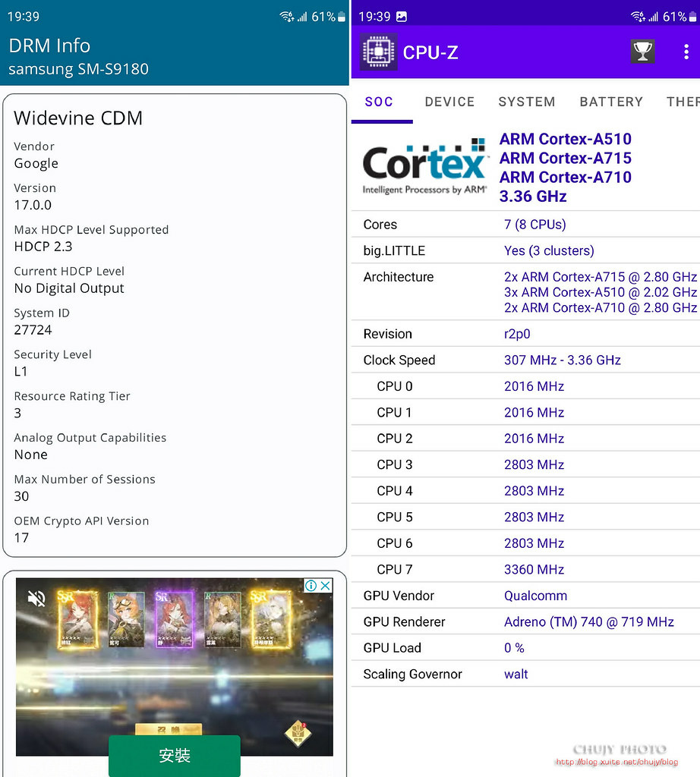
Task: Select the HDCP 2.3 value
Action: point(43,247)
